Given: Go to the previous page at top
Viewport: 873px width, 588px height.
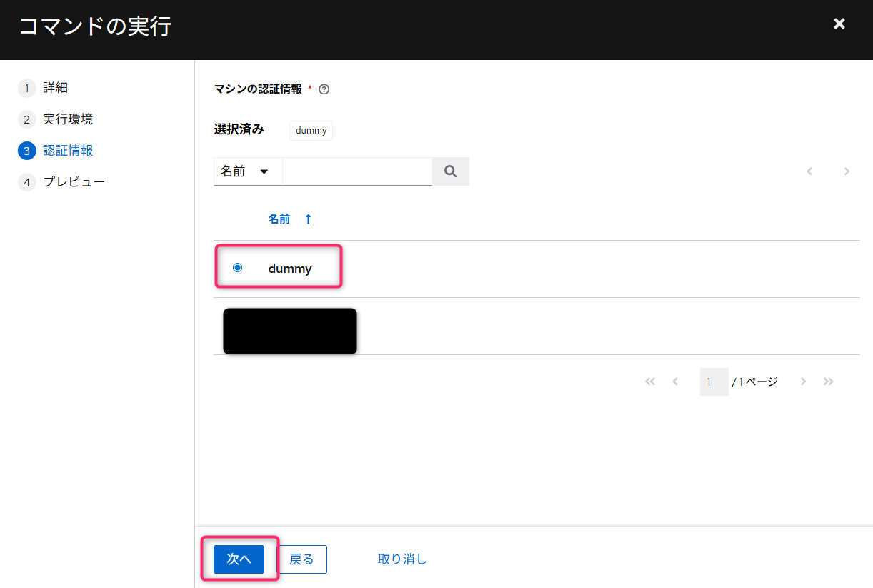Looking at the screenshot, I should tap(809, 171).
